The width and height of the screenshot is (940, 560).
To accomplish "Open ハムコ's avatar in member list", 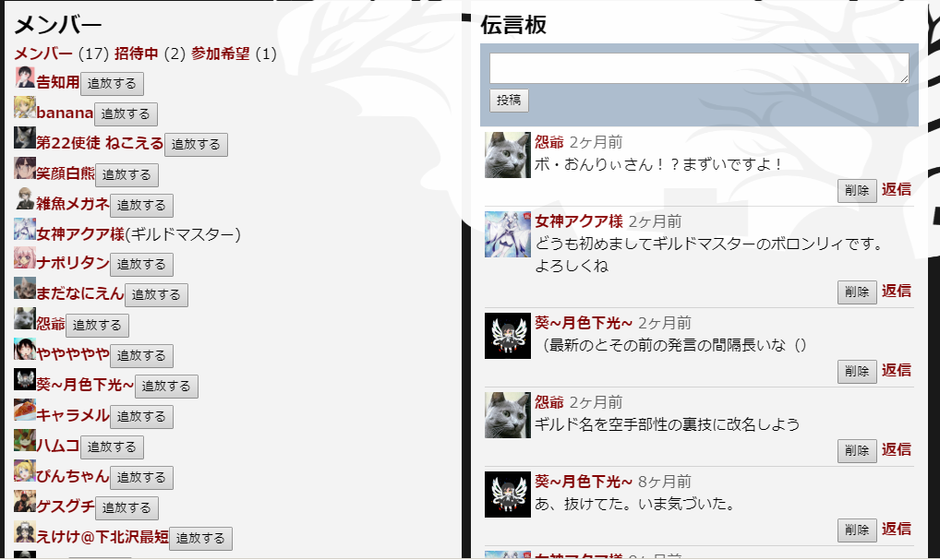I will pyautogui.click(x=25, y=440).
